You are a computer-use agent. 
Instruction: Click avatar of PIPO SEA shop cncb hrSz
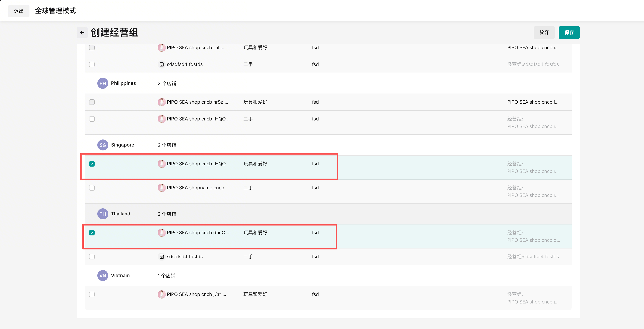pos(161,102)
